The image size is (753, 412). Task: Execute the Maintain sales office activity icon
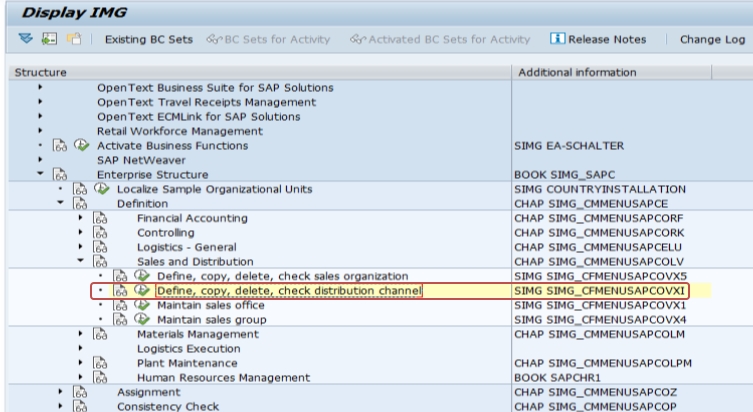142,304
